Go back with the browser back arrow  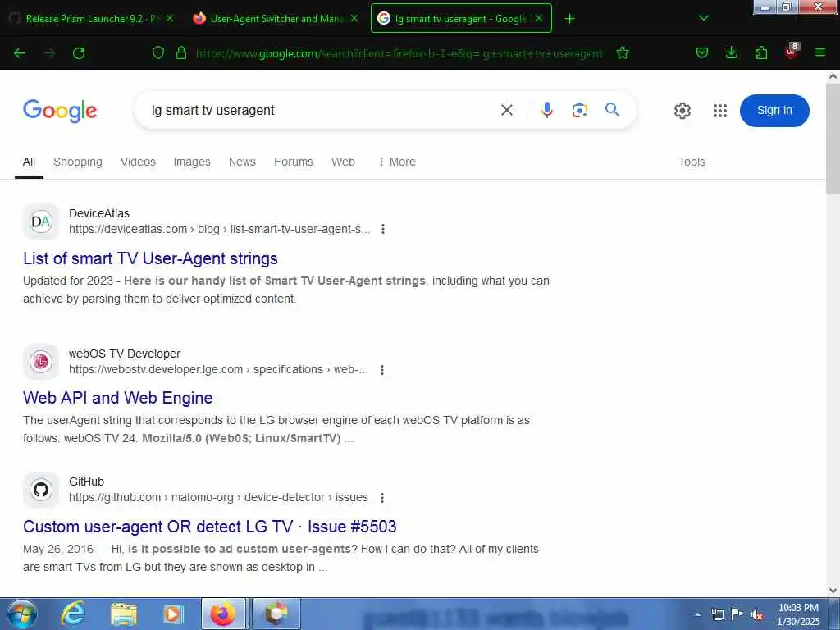click(20, 53)
